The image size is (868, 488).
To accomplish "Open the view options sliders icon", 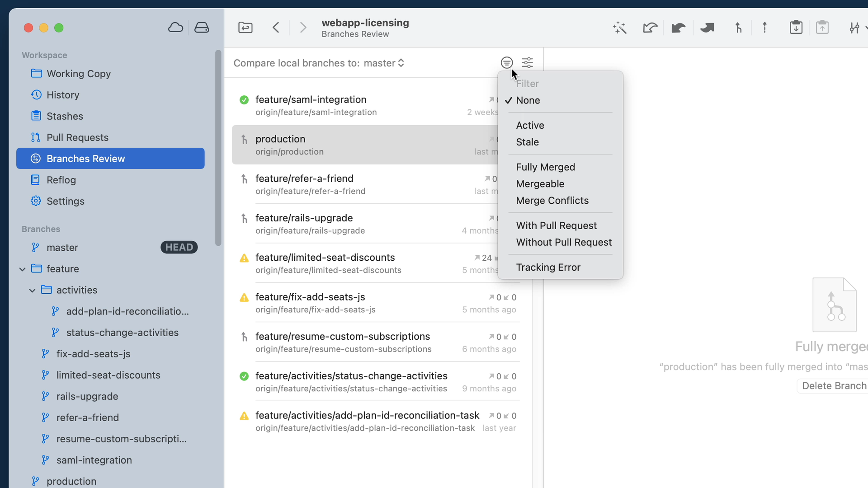I will click(x=527, y=62).
